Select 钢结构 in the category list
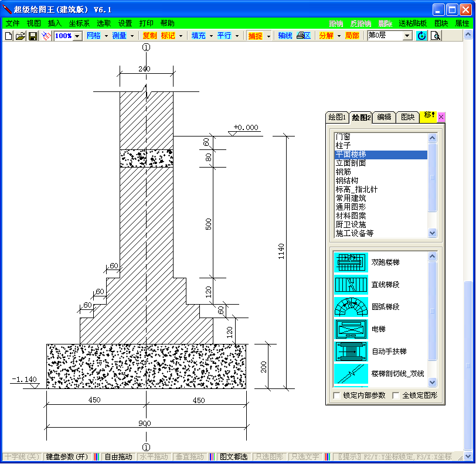 tap(347, 181)
